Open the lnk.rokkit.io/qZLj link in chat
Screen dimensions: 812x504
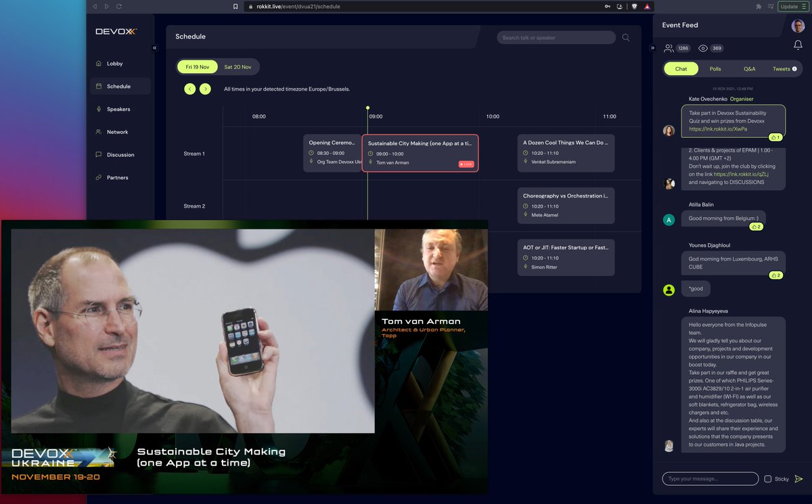click(741, 174)
